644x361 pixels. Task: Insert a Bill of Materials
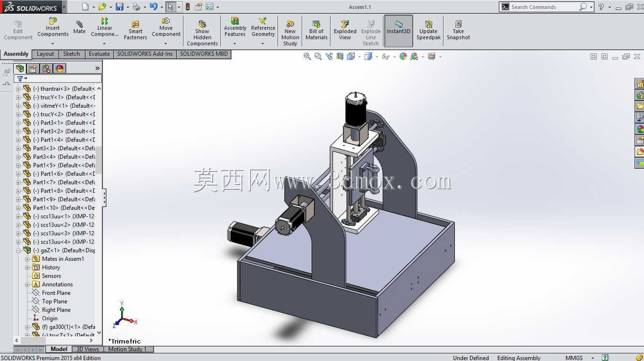[316, 30]
